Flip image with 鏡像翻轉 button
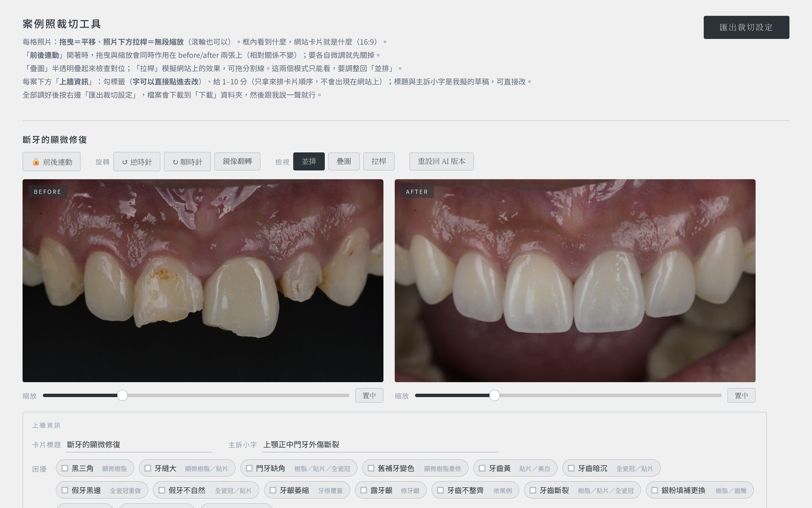812x508 pixels. coord(237,161)
